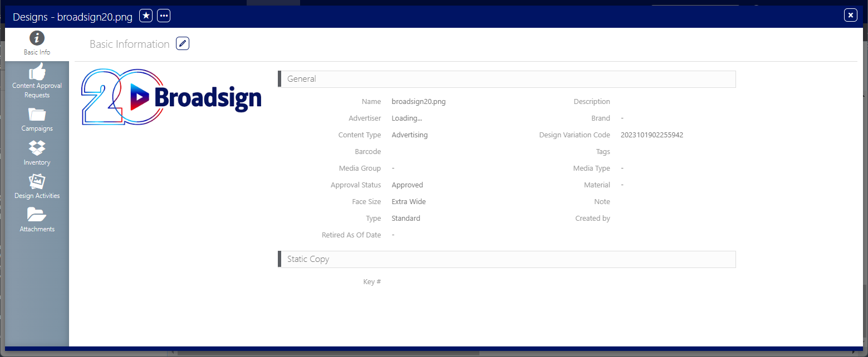Click the Advertising content type value
This screenshot has width=868, height=357.
click(410, 135)
